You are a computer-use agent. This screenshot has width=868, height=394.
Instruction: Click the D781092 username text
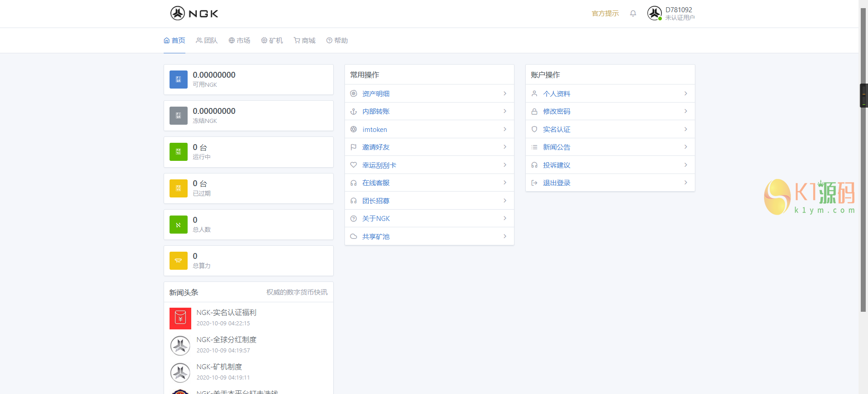(679, 10)
